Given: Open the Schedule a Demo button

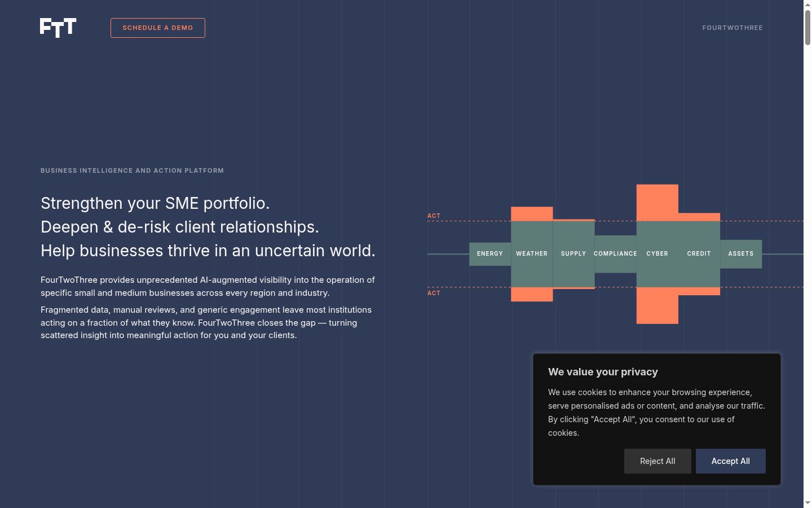Looking at the screenshot, I should click(158, 28).
